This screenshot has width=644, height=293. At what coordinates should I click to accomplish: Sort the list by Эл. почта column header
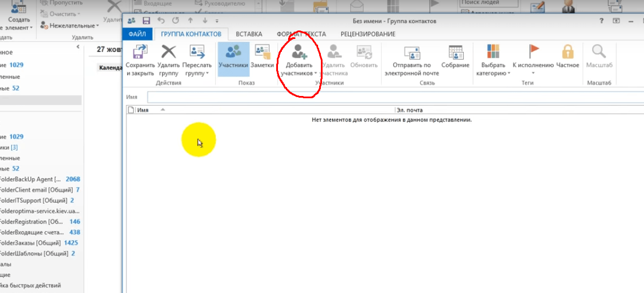click(x=410, y=110)
